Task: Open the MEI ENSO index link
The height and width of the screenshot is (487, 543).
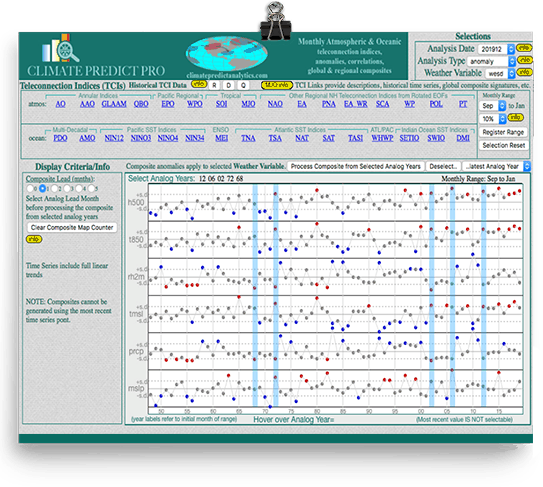Action: click(x=222, y=138)
